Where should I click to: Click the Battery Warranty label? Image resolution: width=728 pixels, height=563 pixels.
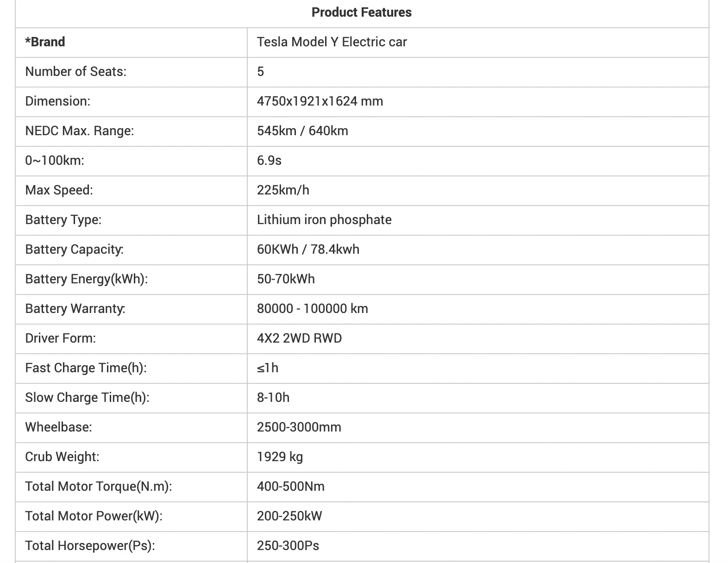pyautogui.click(x=75, y=309)
